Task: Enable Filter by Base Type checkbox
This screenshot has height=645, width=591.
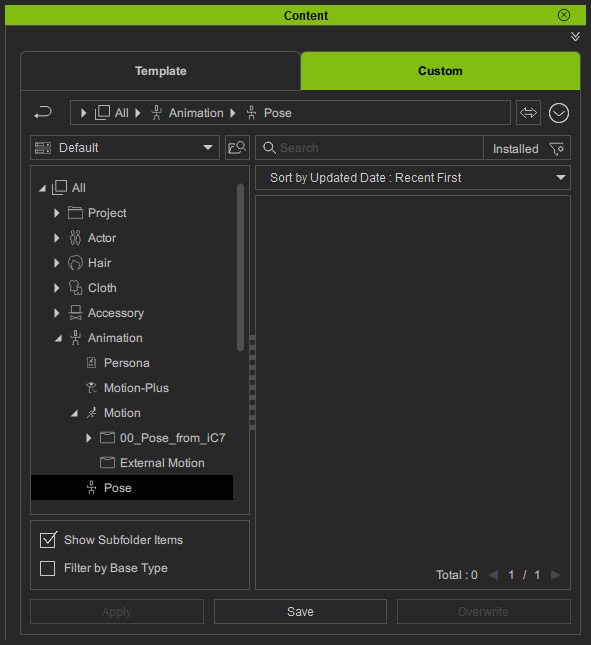Action: pos(47,568)
